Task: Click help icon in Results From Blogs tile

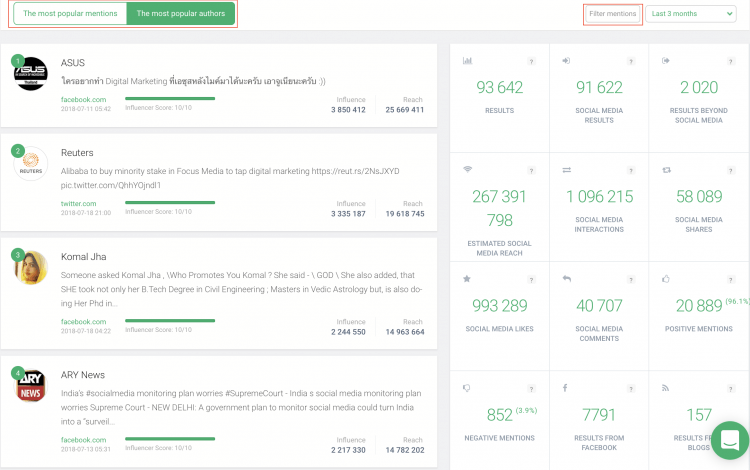Action: click(x=730, y=389)
